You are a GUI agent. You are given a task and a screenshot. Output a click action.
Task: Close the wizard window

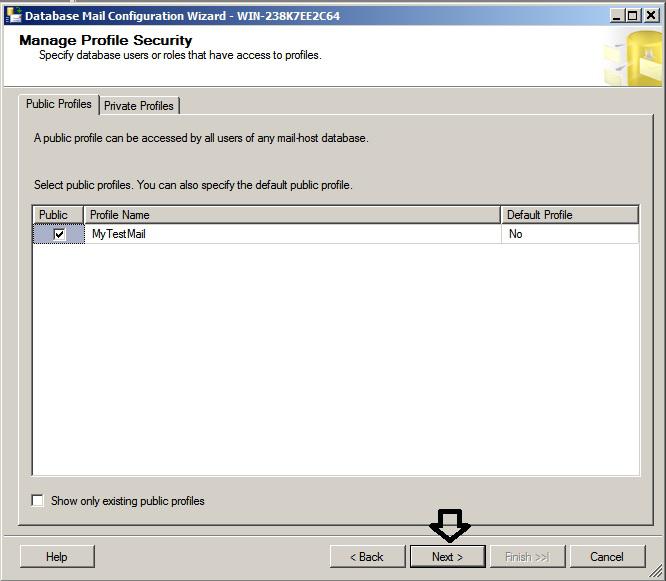tap(651, 16)
